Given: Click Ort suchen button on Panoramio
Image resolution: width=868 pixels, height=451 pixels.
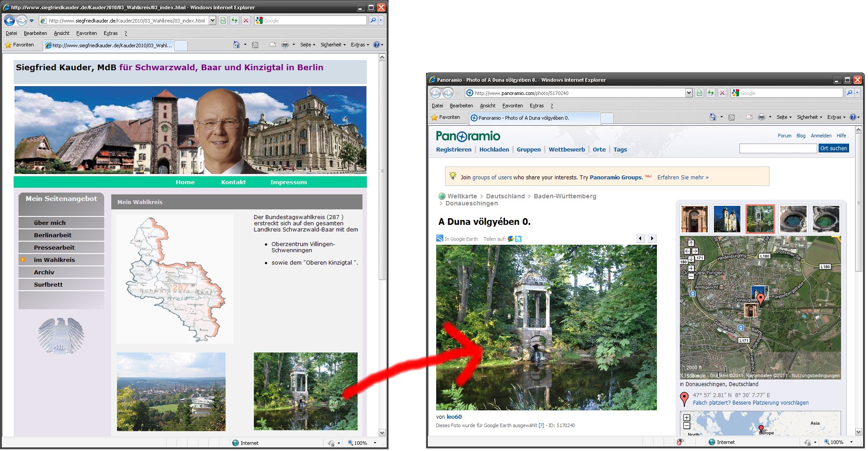Looking at the screenshot, I should [834, 148].
